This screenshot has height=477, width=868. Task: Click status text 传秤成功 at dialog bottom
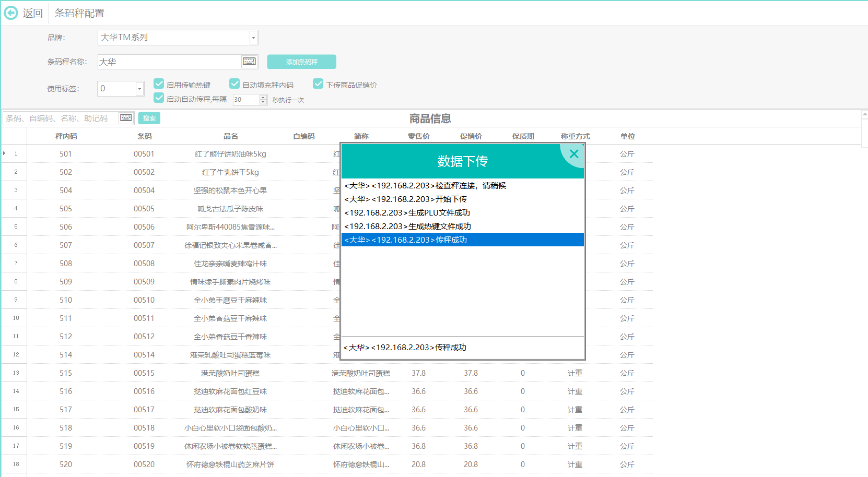pos(405,347)
